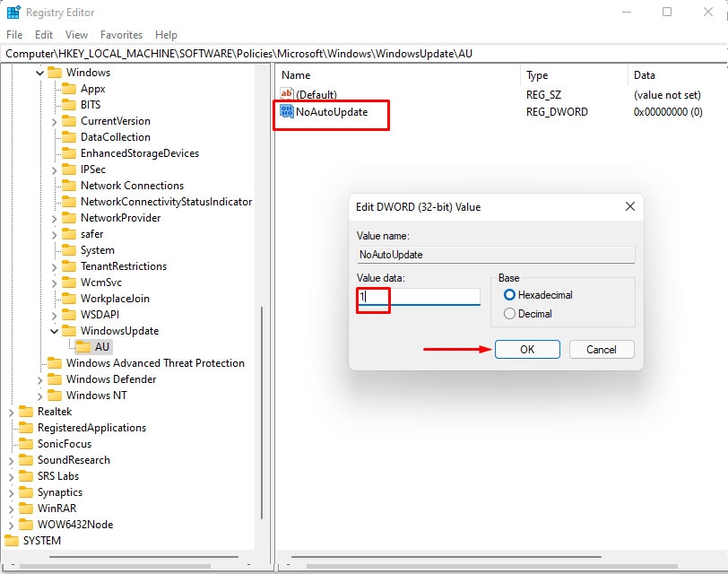Click the Value data input field
This screenshot has width=728, height=574.
419,296
